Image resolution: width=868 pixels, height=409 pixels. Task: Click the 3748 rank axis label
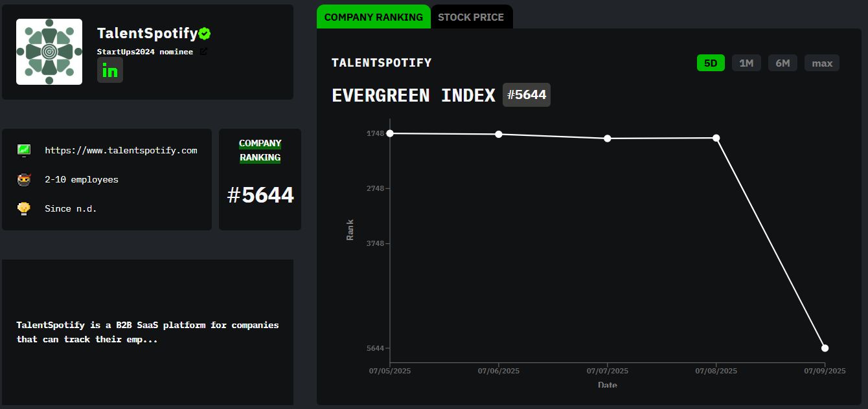375,243
